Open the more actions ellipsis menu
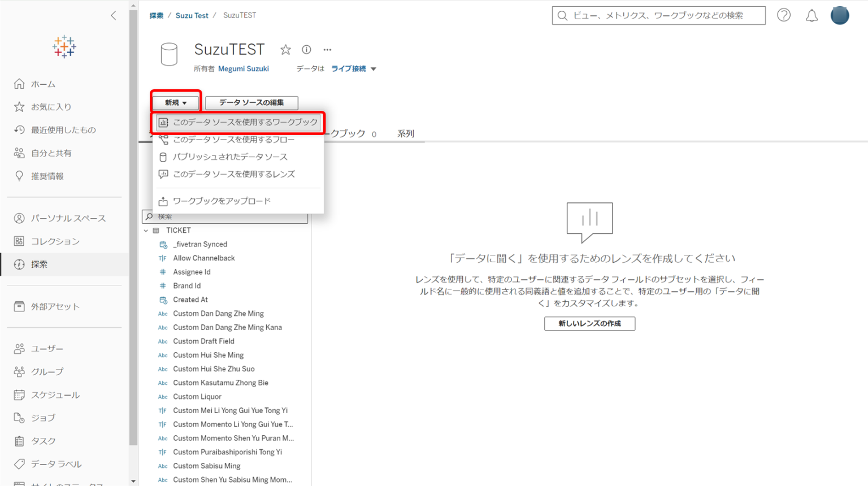 (327, 50)
